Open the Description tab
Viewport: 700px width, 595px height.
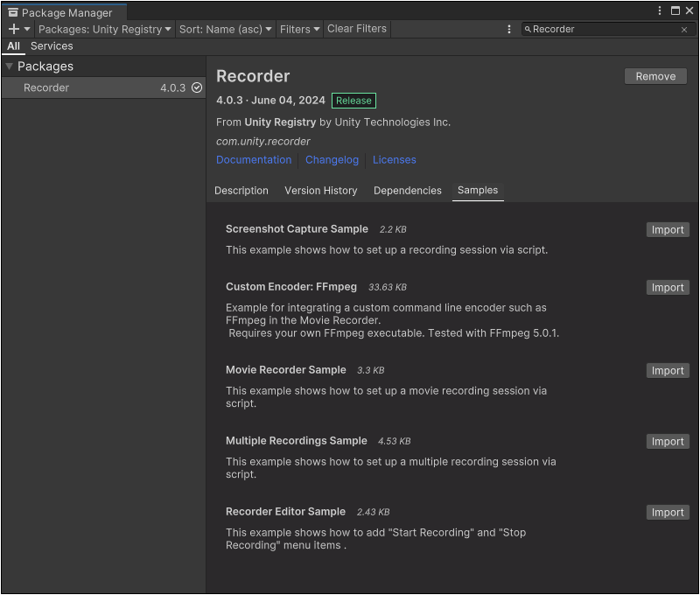point(241,191)
